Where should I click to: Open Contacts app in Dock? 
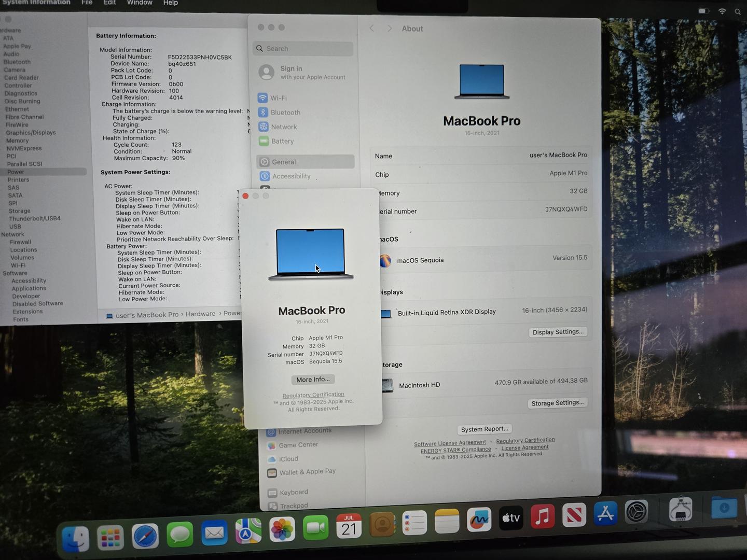(x=382, y=524)
